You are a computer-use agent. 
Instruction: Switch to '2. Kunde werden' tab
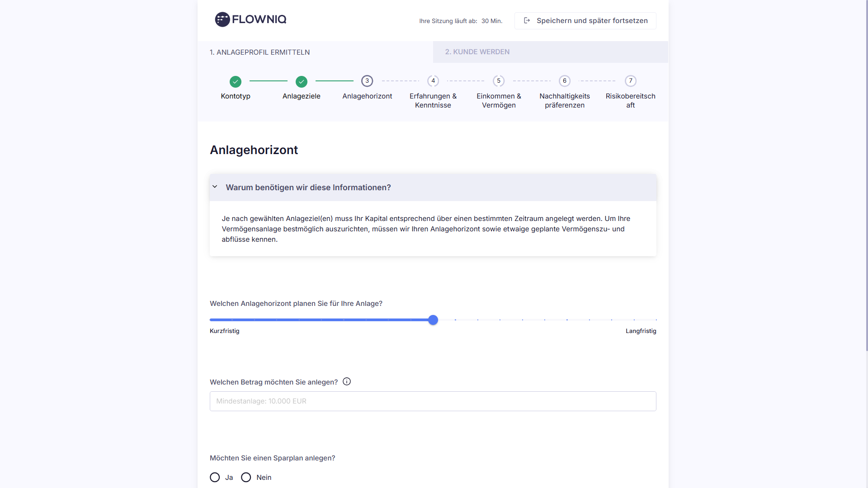(477, 52)
